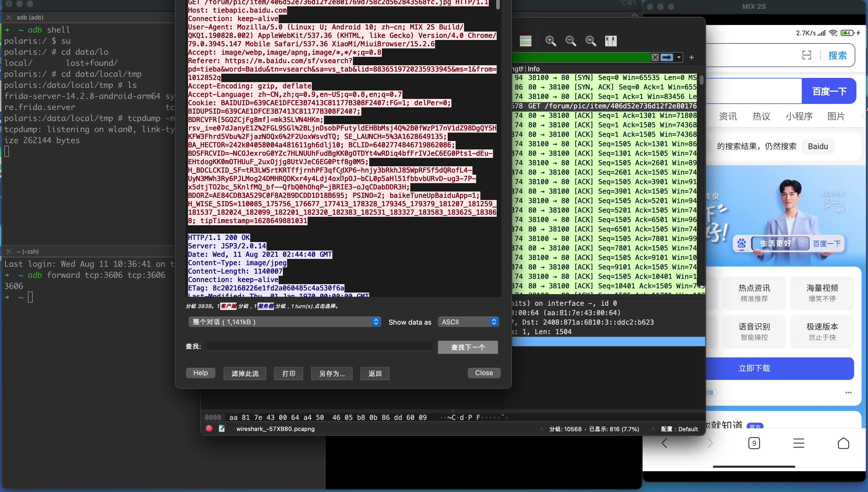868x492 pixels.
Task: Click the highlighted blue row in packet details
Action: pos(608,341)
